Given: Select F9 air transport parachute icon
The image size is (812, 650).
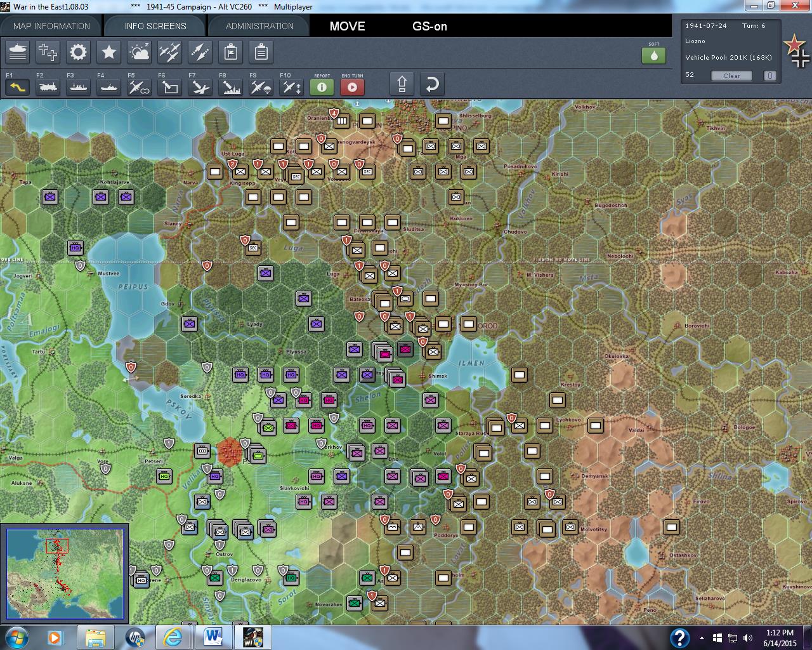Looking at the screenshot, I should [261, 87].
